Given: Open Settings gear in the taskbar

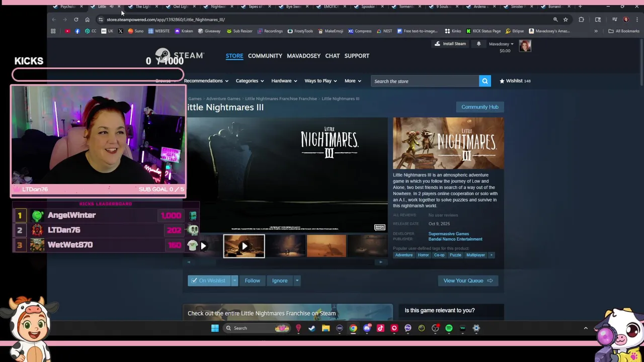Looking at the screenshot, I should click(x=476, y=328).
